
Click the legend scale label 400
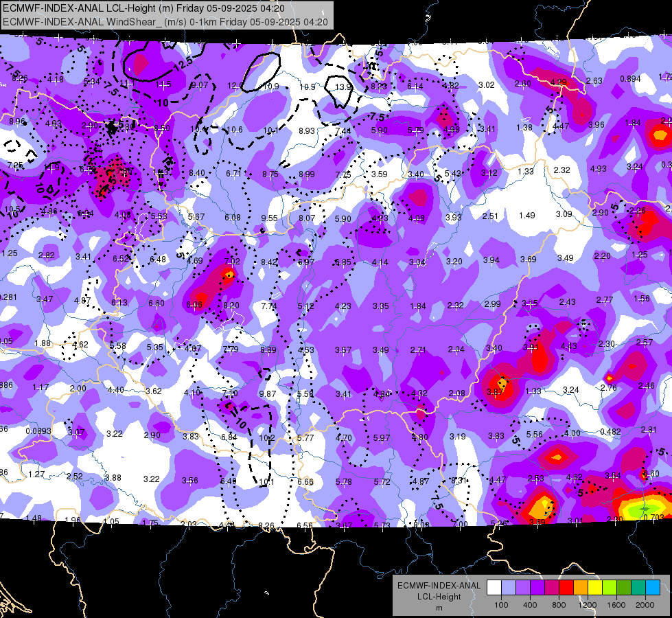[x=530, y=605]
